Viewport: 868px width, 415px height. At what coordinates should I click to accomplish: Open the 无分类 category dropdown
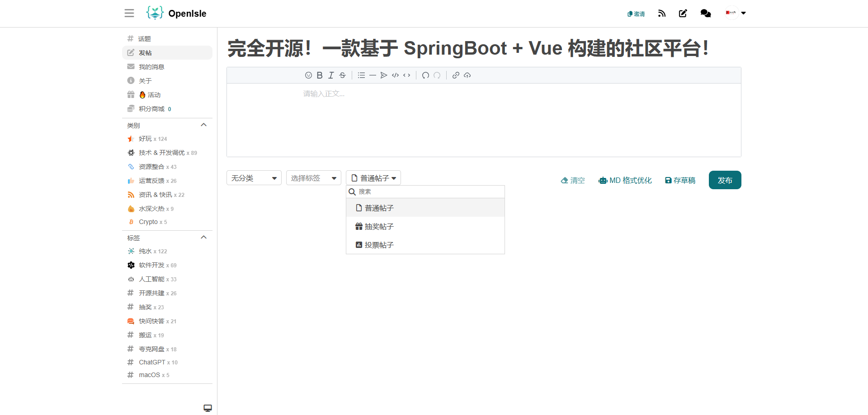click(x=254, y=178)
